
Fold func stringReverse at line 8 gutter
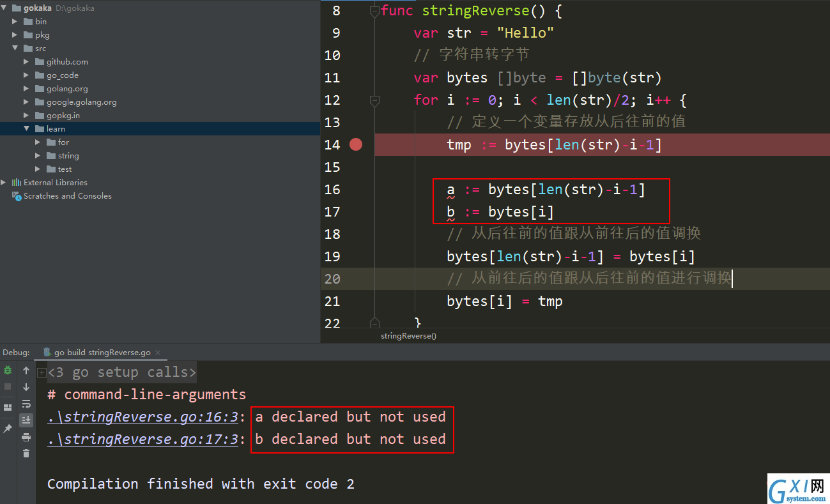375,11
